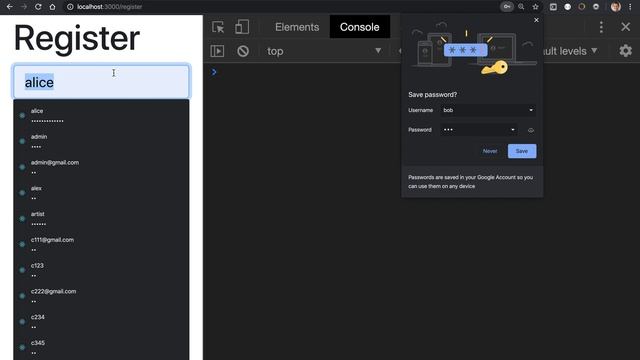Activate the DevTools inspect element tool
The height and width of the screenshot is (360, 640).
coord(218,27)
